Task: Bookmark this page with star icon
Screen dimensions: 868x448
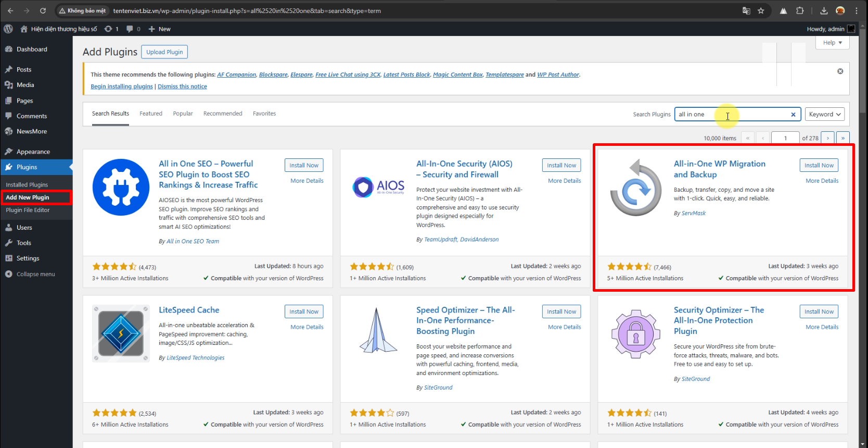Action: coord(761,10)
